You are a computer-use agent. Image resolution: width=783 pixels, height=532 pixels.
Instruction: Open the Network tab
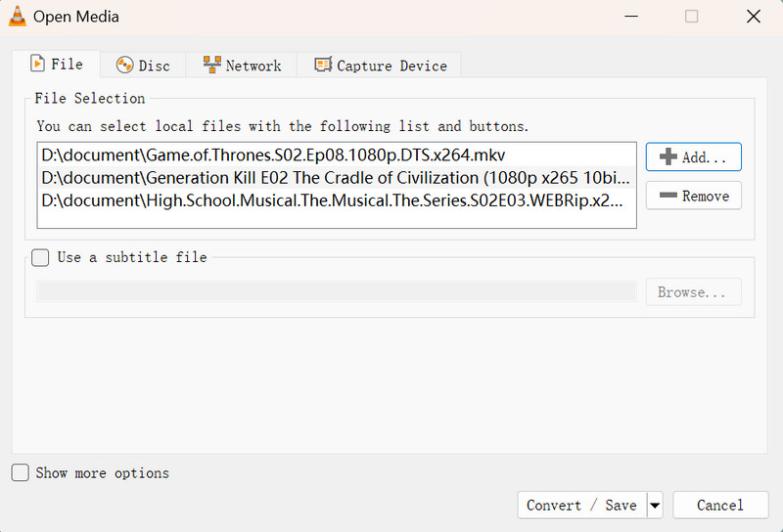pos(242,66)
